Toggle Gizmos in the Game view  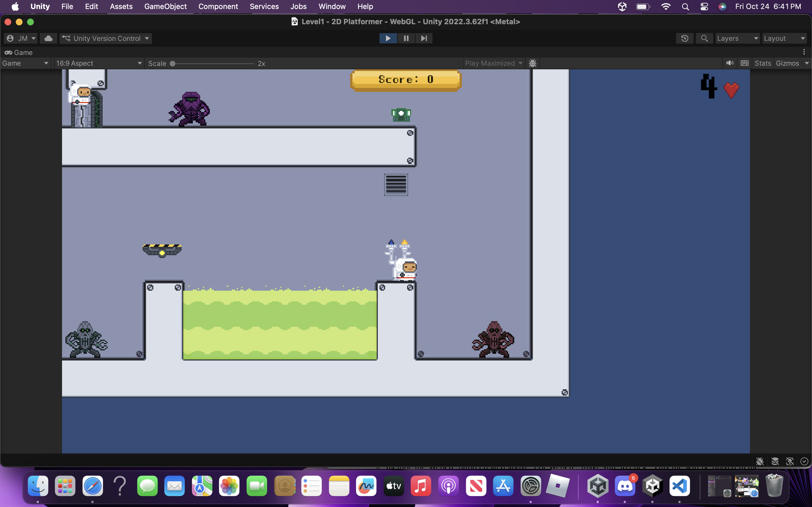tap(787, 63)
